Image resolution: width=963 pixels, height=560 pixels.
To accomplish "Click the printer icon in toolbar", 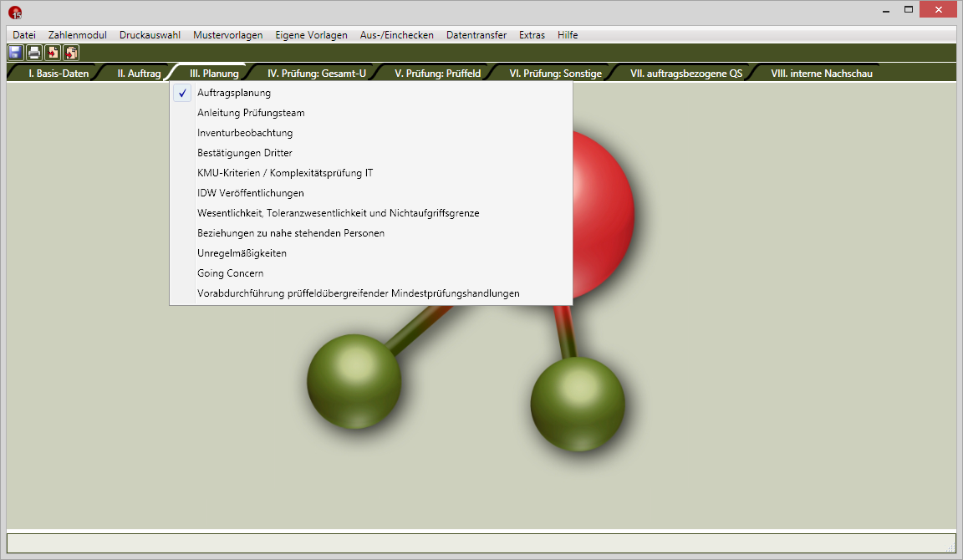I will click(34, 53).
